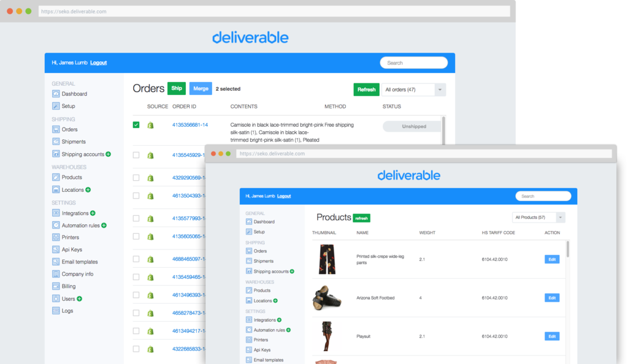The width and height of the screenshot is (628, 364).
Task: Open Printers in Products window sidebar
Action: point(261,340)
